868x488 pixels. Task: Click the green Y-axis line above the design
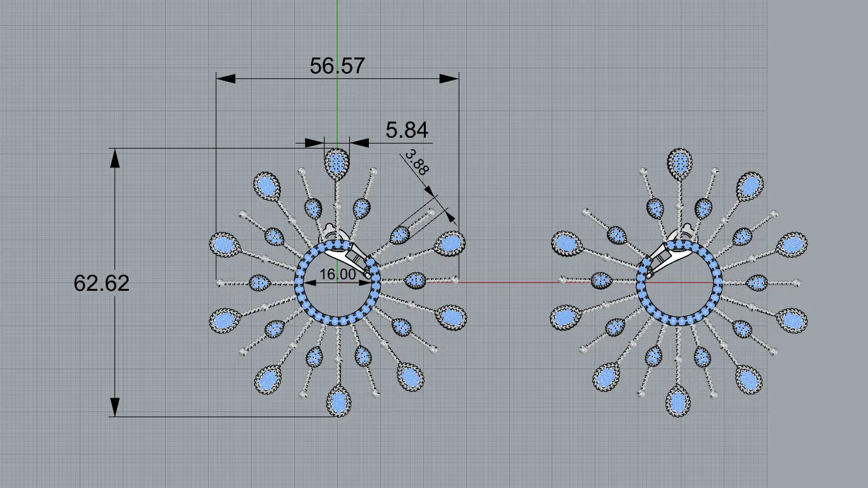(337, 32)
